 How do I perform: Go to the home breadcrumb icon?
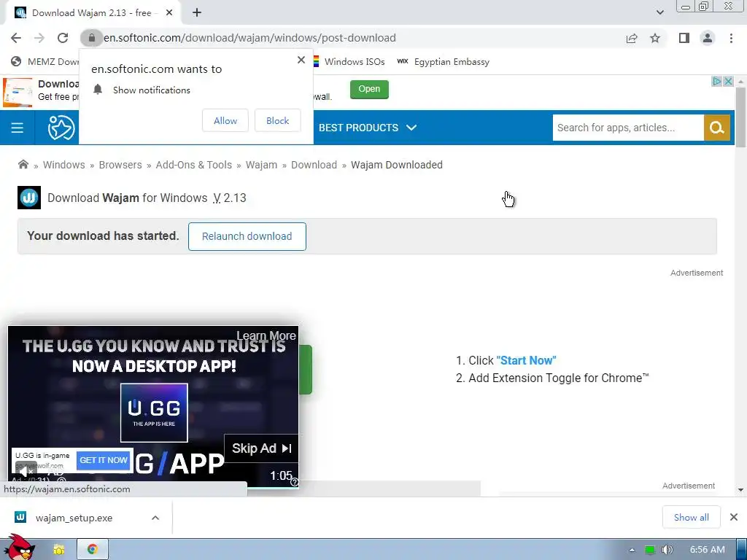click(x=23, y=164)
